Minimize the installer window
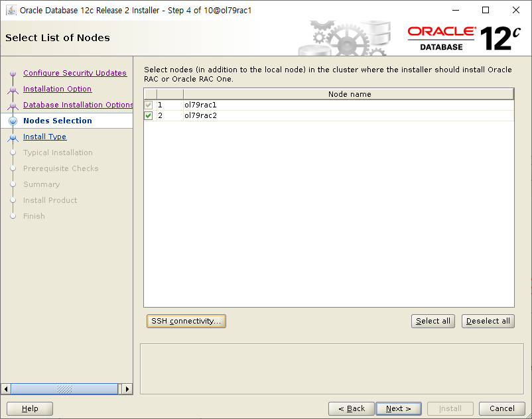This screenshot has width=532, height=419. [456, 10]
